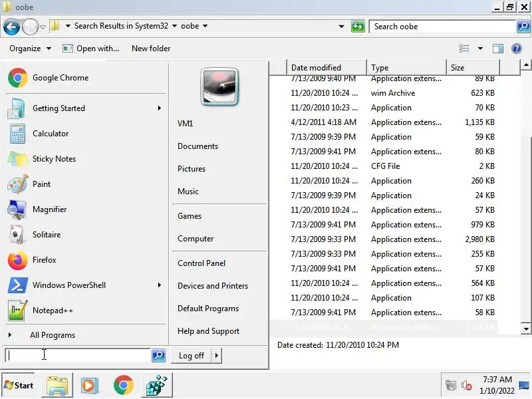The image size is (532, 399).
Task: Click the Search oobe field
Action: click(442, 26)
